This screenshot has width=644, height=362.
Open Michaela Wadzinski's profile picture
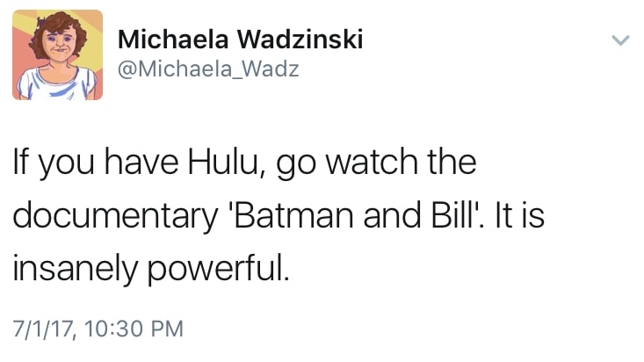click(57, 55)
